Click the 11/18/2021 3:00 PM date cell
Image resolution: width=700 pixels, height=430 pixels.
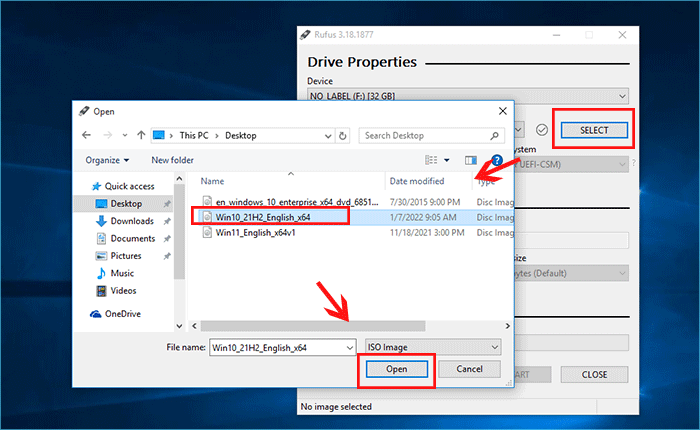pos(427,233)
